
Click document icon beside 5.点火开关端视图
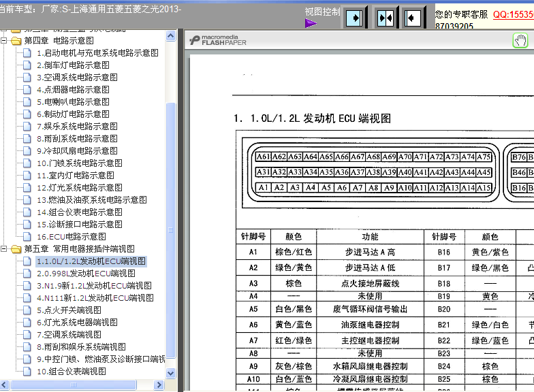tap(27, 310)
